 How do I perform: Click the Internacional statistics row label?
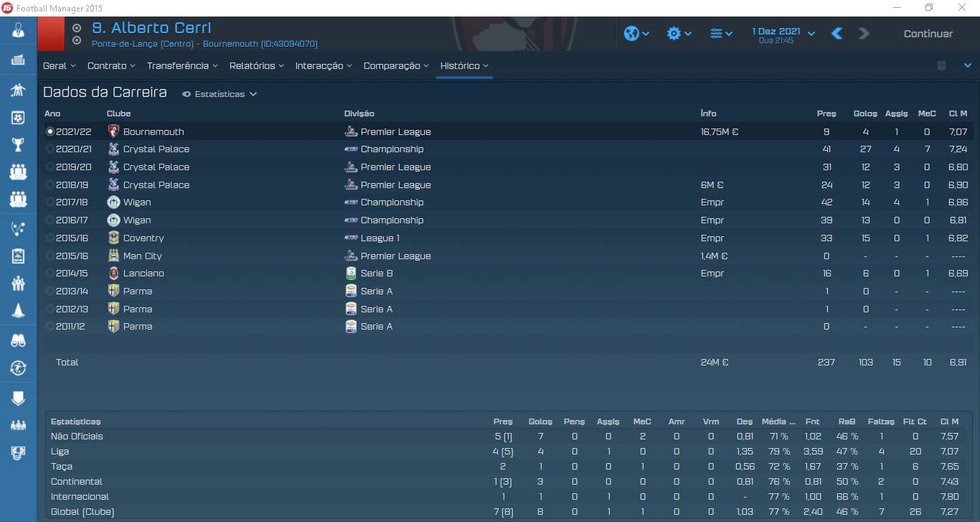pos(80,497)
